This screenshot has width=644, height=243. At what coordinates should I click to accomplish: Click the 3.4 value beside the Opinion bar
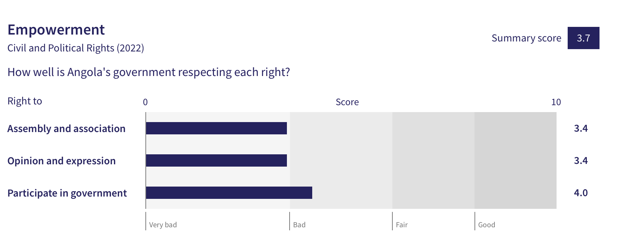coord(581,160)
